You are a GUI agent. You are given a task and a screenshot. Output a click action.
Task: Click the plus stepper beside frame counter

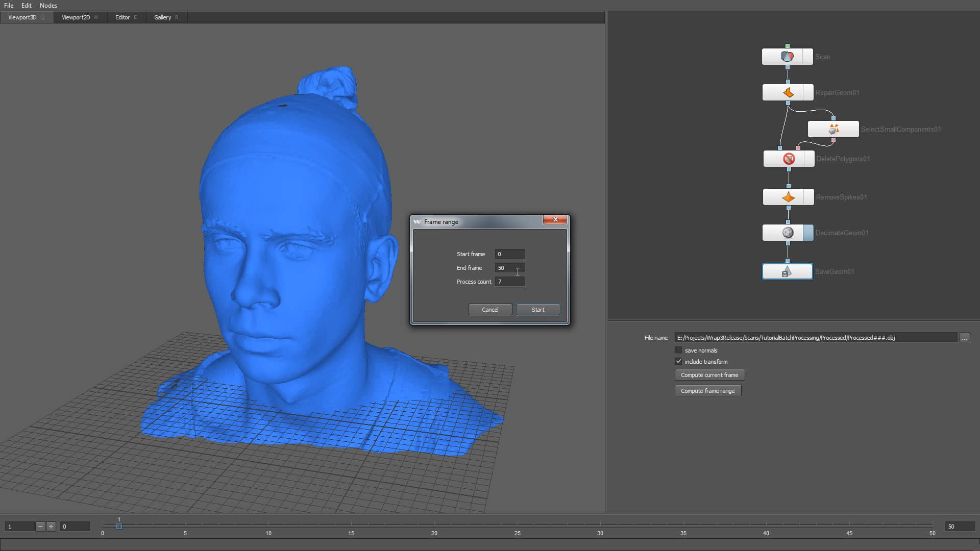[x=51, y=527]
